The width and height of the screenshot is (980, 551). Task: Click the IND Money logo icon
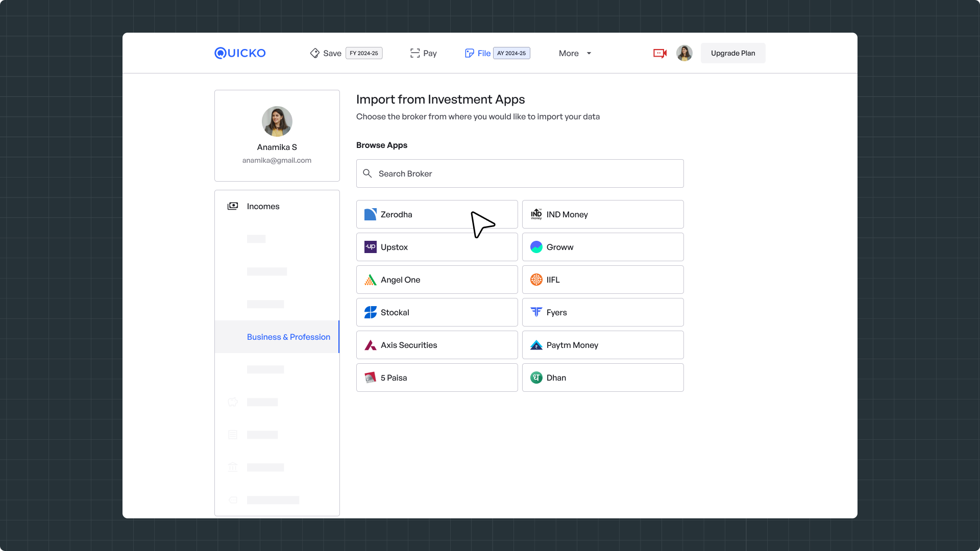point(536,214)
